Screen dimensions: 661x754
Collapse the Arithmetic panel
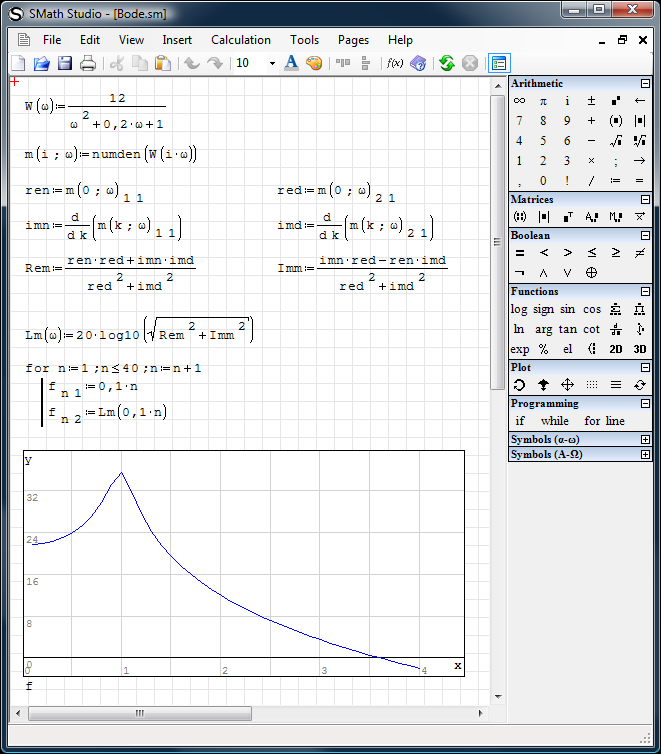coord(645,84)
